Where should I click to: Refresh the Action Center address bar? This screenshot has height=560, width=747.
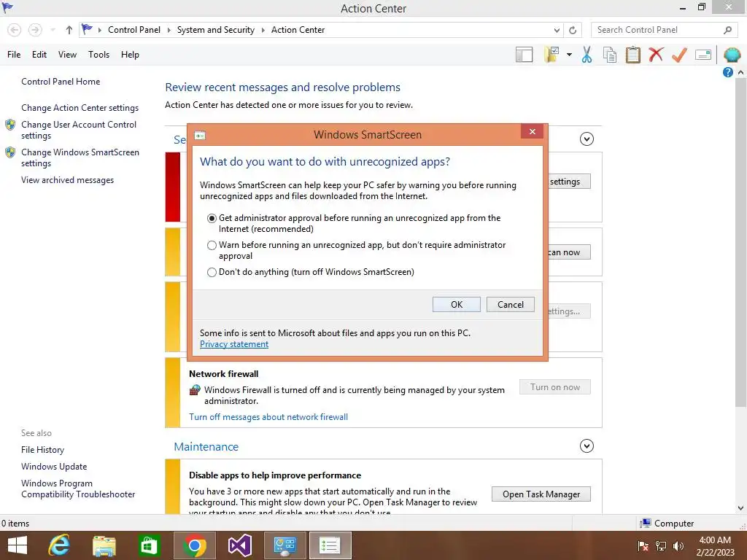pyautogui.click(x=573, y=30)
